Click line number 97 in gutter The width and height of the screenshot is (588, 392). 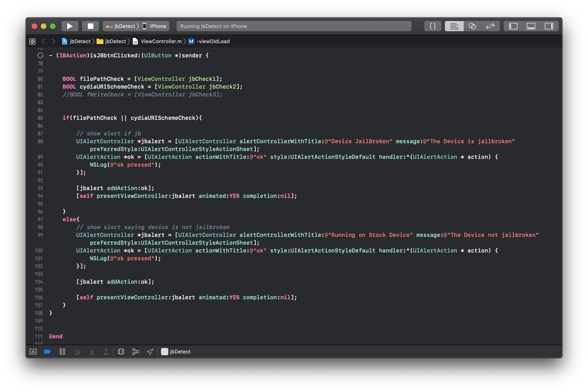coord(40,219)
